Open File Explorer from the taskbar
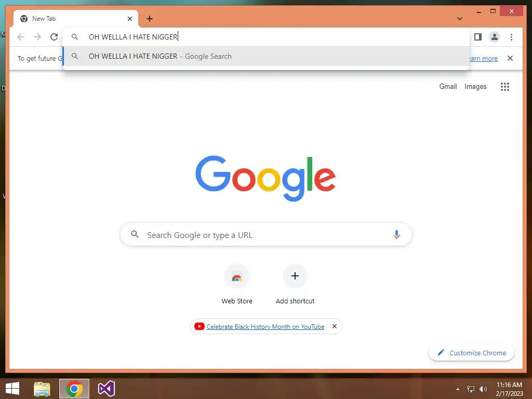 tap(42, 389)
